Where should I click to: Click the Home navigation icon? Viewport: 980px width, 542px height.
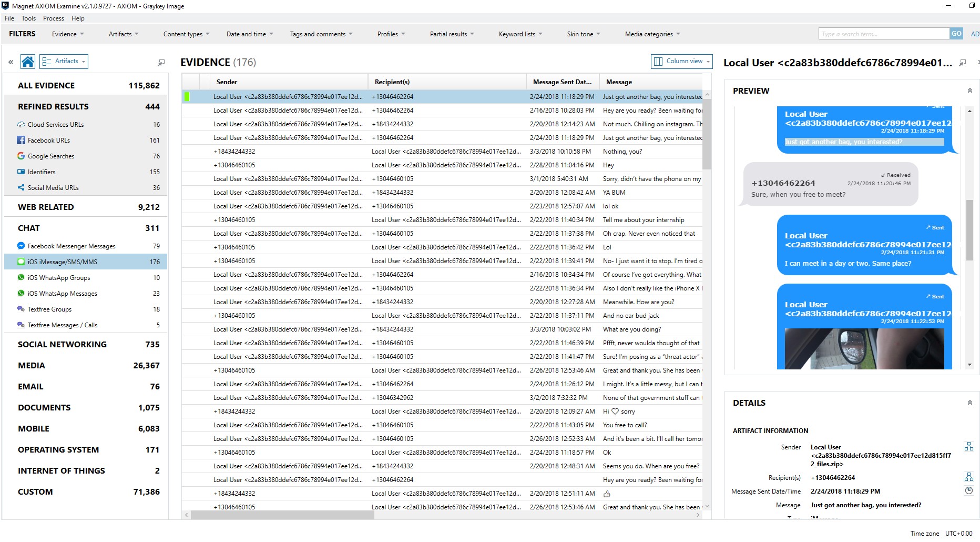(x=27, y=61)
